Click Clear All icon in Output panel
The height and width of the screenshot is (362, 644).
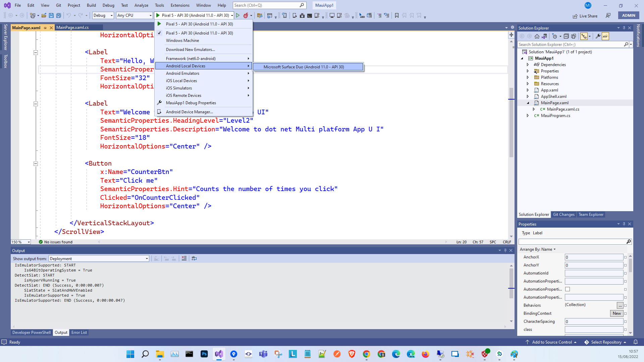tap(184, 258)
